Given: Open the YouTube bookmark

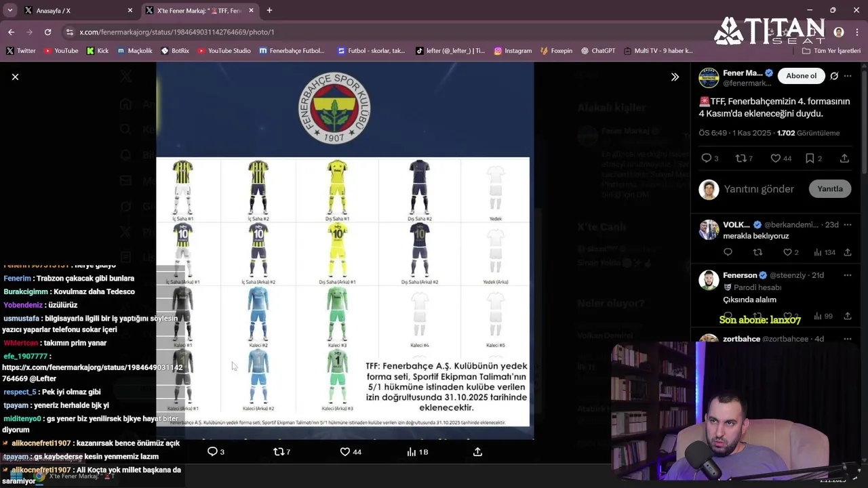Looking at the screenshot, I should click(x=61, y=51).
